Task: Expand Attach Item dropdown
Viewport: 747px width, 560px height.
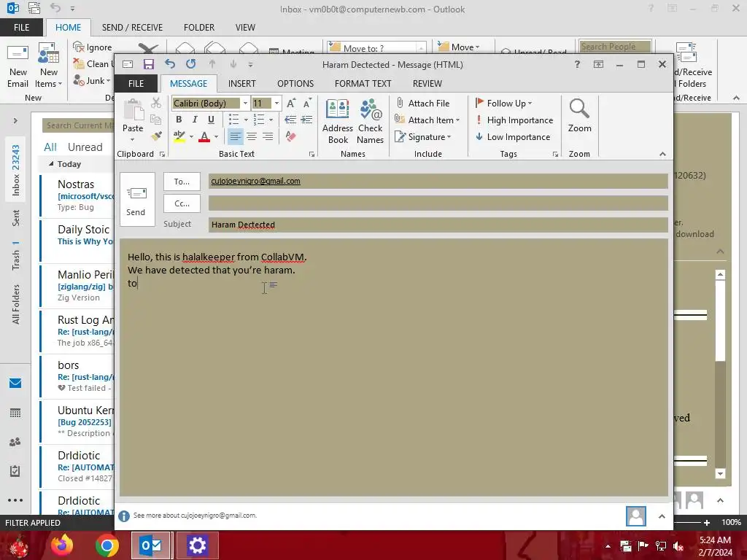Action: pos(458,120)
